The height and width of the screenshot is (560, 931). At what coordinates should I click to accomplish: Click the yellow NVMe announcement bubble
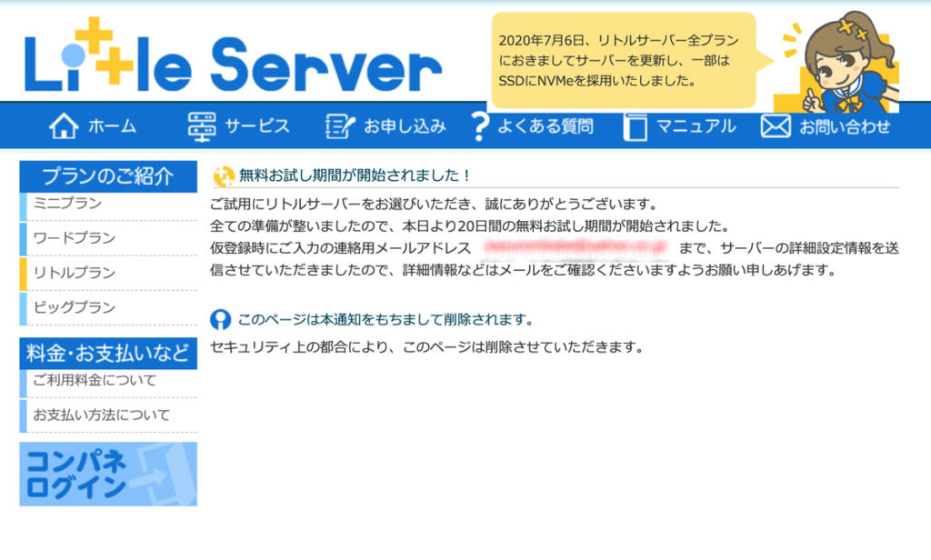pos(624,60)
